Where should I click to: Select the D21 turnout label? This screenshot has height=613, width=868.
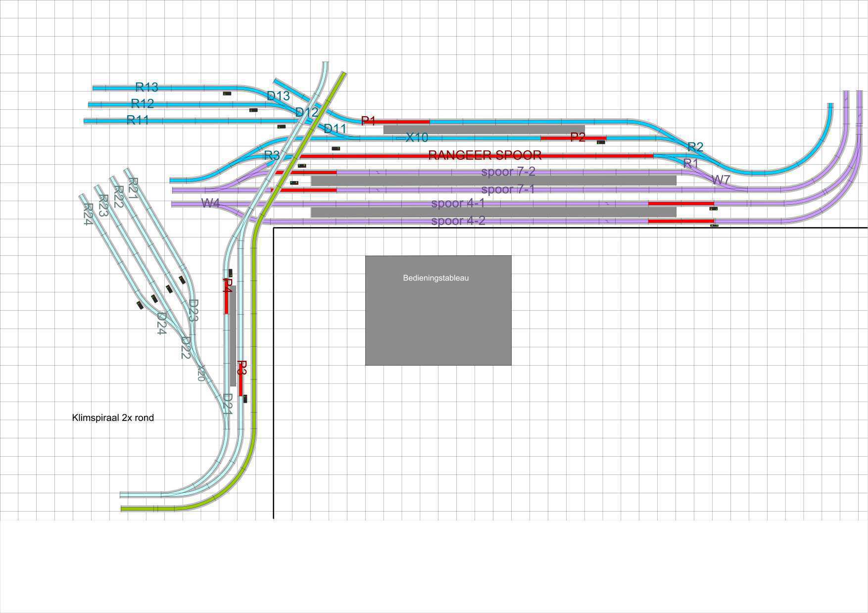pos(228,404)
